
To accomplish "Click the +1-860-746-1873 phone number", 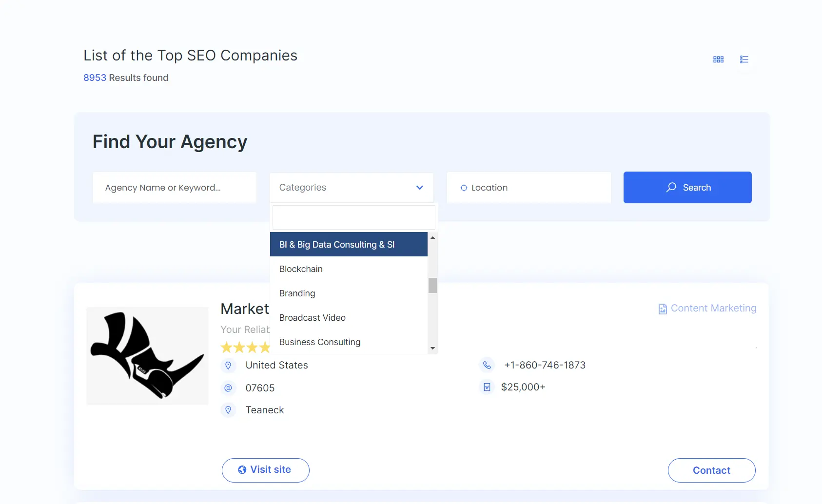I will 545,365.
